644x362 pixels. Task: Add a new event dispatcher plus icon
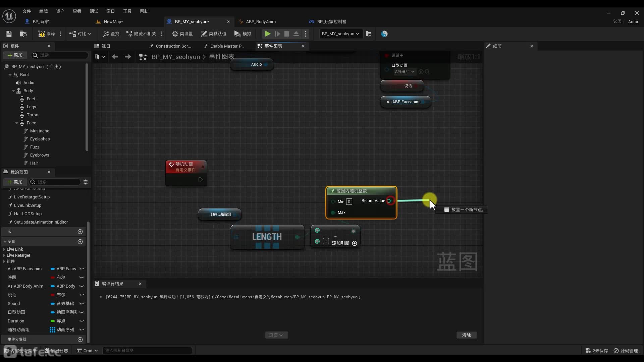coord(80,340)
